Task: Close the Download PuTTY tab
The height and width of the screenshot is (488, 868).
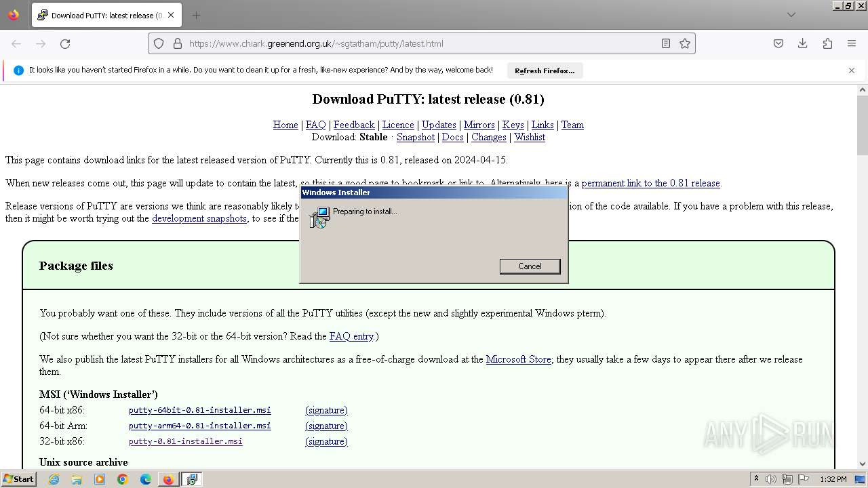Action: (x=171, y=15)
